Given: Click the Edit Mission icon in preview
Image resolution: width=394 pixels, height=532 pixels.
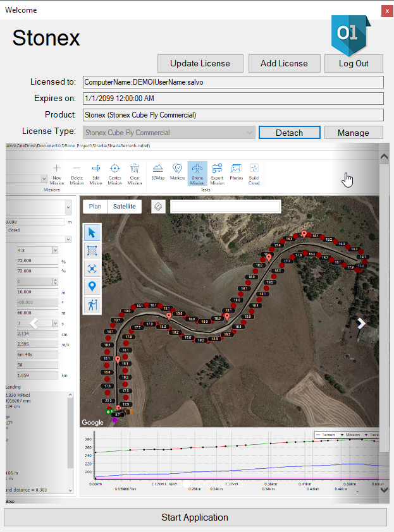Looking at the screenshot, I should [x=95, y=174].
